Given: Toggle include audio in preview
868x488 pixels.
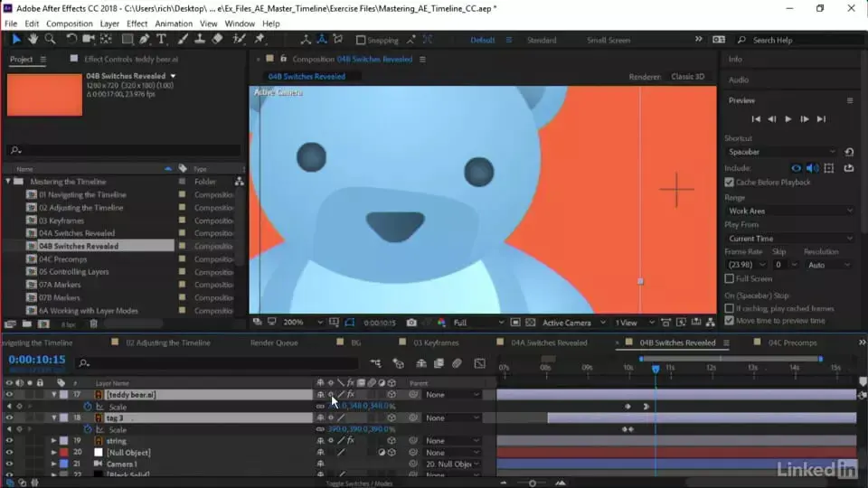Looking at the screenshot, I should pos(812,168).
